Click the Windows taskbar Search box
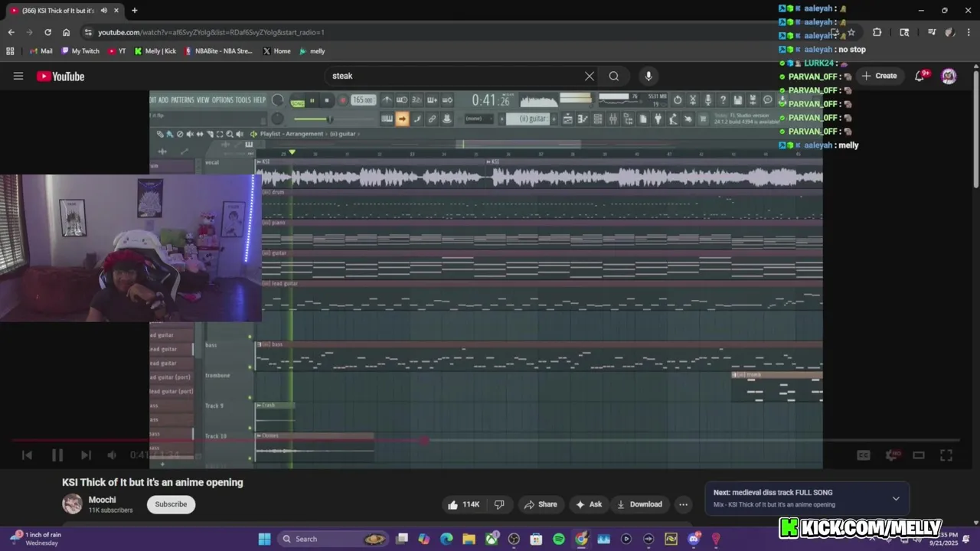The image size is (980, 551). pyautogui.click(x=332, y=539)
